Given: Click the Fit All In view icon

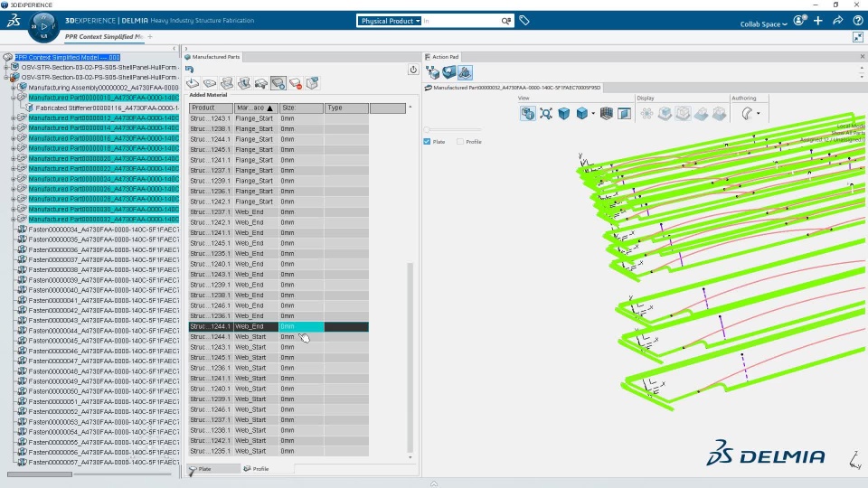Looking at the screenshot, I should click(546, 114).
